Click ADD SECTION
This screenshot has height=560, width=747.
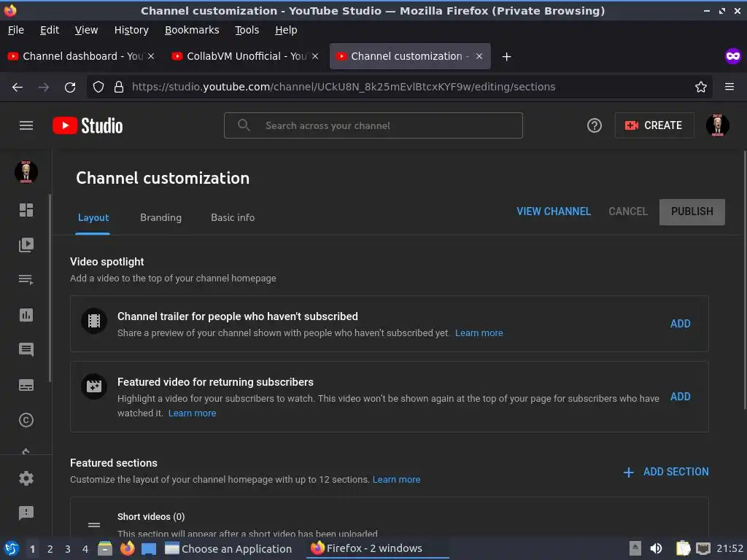[x=666, y=472]
